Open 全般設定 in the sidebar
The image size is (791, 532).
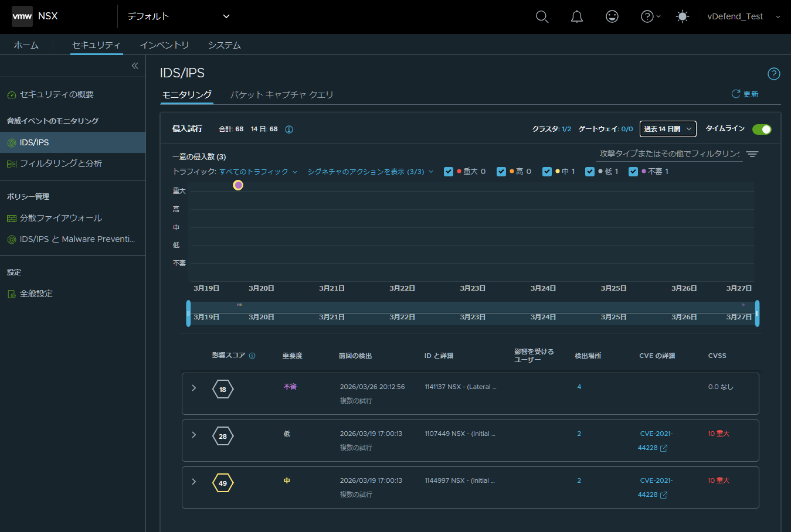pyautogui.click(x=36, y=294)
